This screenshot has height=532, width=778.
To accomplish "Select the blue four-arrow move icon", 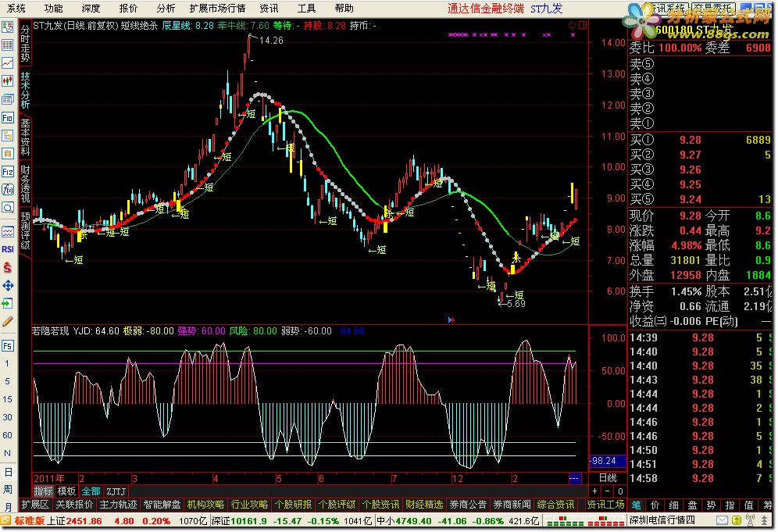I will pyautogui.click(x=8, y=285).
